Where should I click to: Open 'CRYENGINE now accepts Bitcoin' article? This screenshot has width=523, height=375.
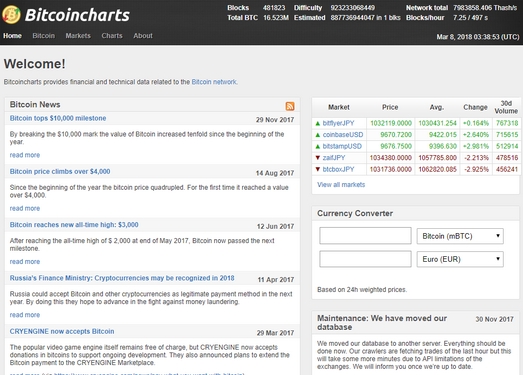click(62, 332)
